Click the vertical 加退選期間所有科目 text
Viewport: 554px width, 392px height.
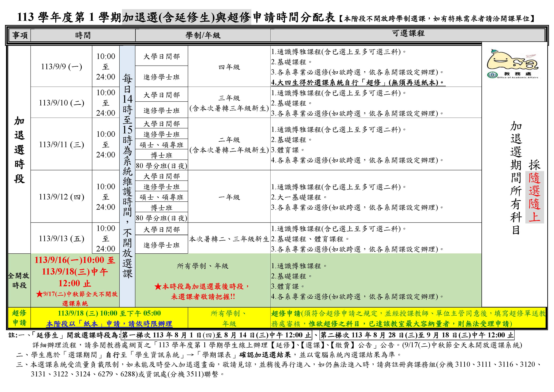(516, 178)
